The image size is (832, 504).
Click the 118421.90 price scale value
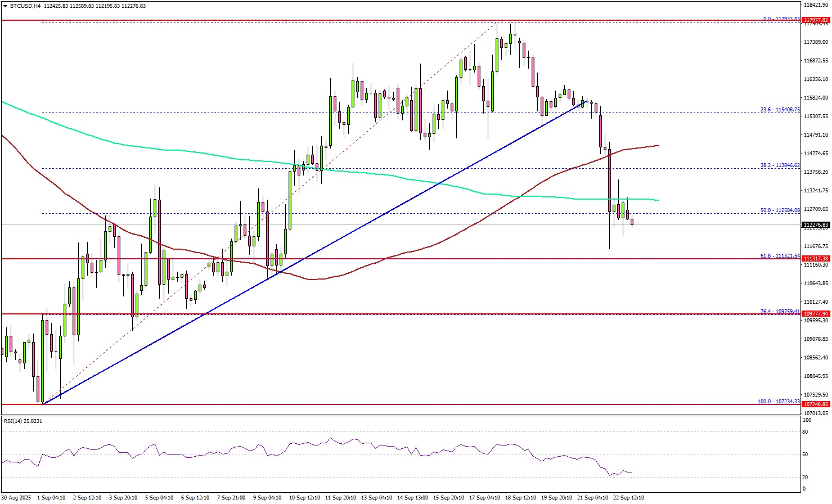pos(816,4)
